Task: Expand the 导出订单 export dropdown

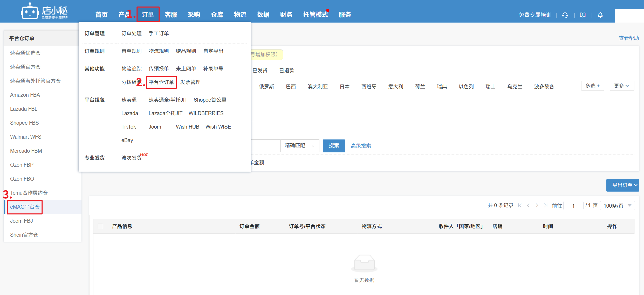Action: pos(622,185)
